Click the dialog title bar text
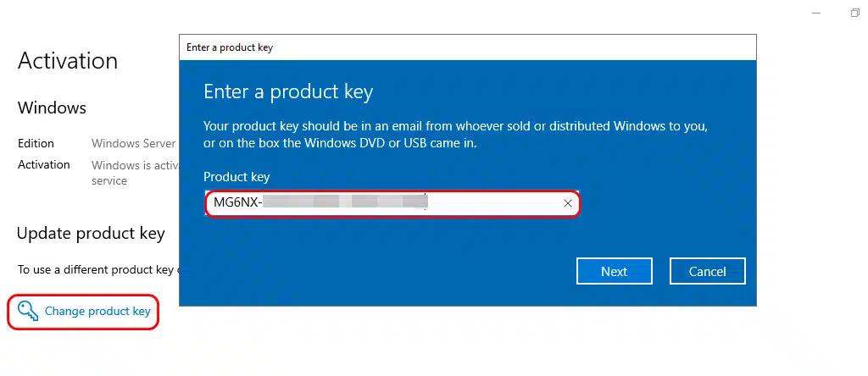The image size is (868, 376). click(x=230, y=47)
